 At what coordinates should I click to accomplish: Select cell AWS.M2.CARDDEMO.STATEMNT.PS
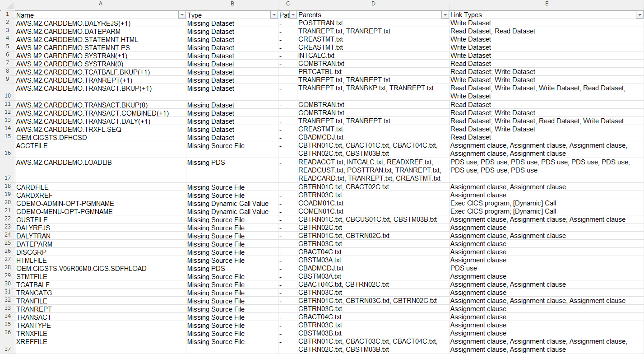[100, 47]
